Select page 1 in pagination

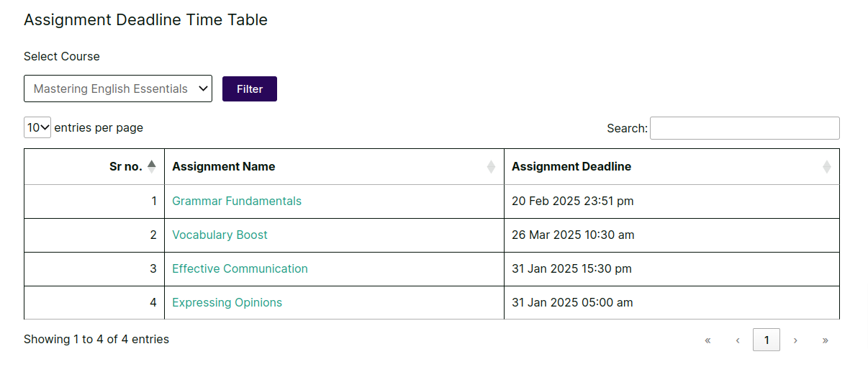click(x=767, y=340)
